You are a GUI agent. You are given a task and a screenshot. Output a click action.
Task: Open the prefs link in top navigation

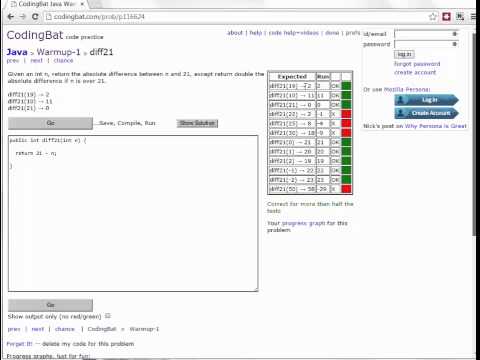click(353, 33)
